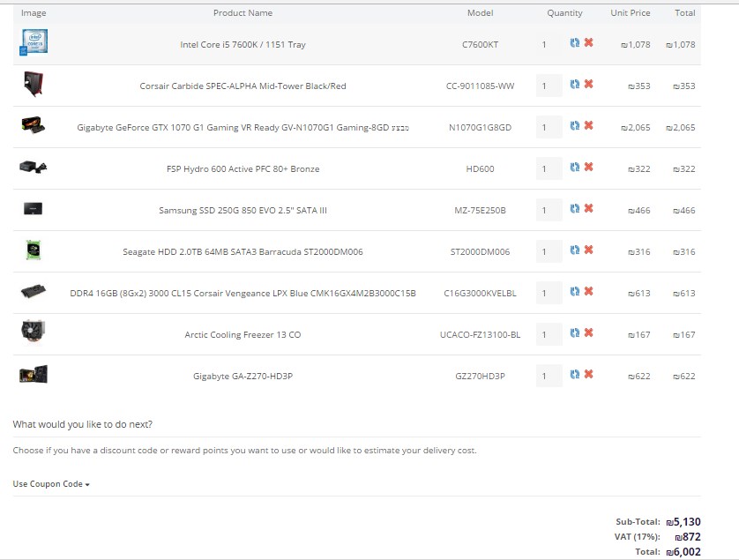Remove Corsair Vengeance LPX DDR4 from cart
The image size is (739, 560).
tap(589, 292)
